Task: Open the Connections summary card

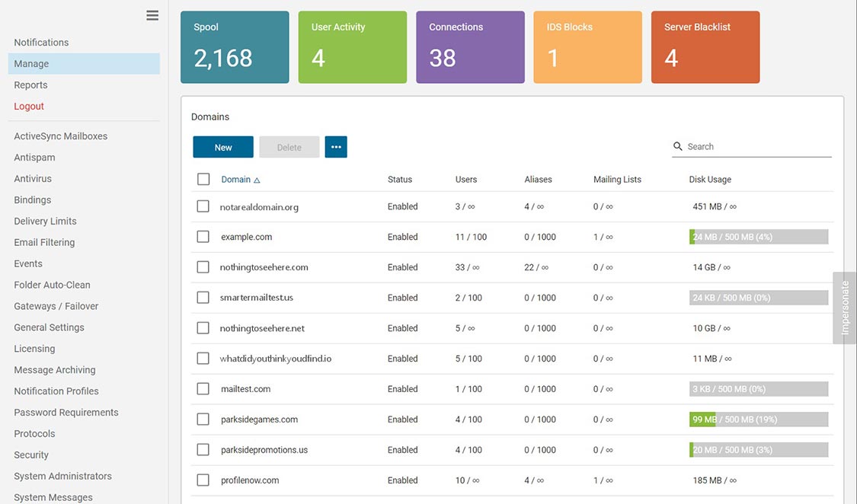Action: pyautogui.click(x=470, y=47)
